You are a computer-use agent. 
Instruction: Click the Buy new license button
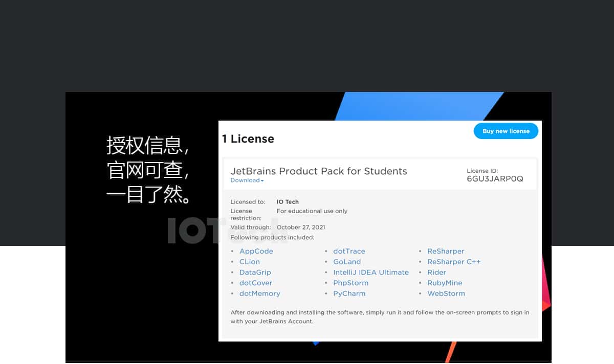tap(506, 131)
